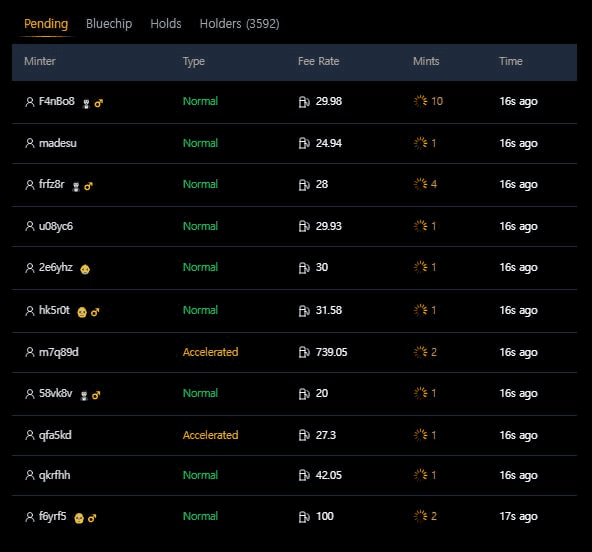Click the male badge icon beside F4nBo8

[99, 103]
